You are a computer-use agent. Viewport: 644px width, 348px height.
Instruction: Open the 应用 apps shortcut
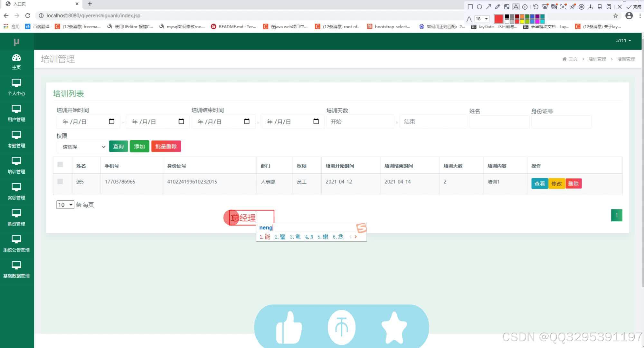click(12, 26)
